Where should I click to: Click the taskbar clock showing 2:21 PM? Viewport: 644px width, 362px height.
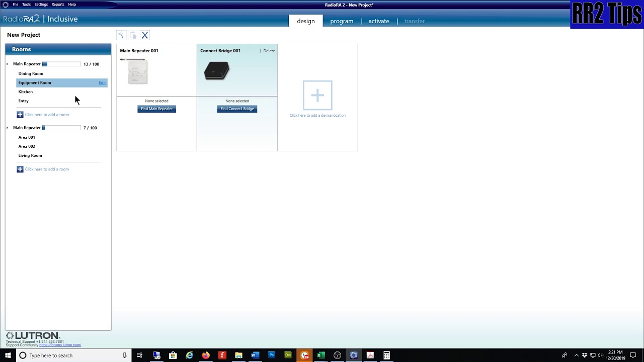[x=615, y=355]
